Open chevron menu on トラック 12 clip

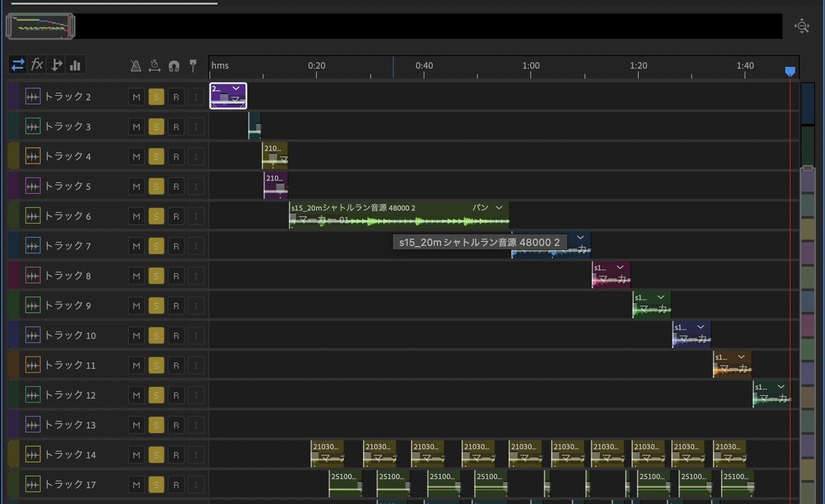[x=781, y=386]
